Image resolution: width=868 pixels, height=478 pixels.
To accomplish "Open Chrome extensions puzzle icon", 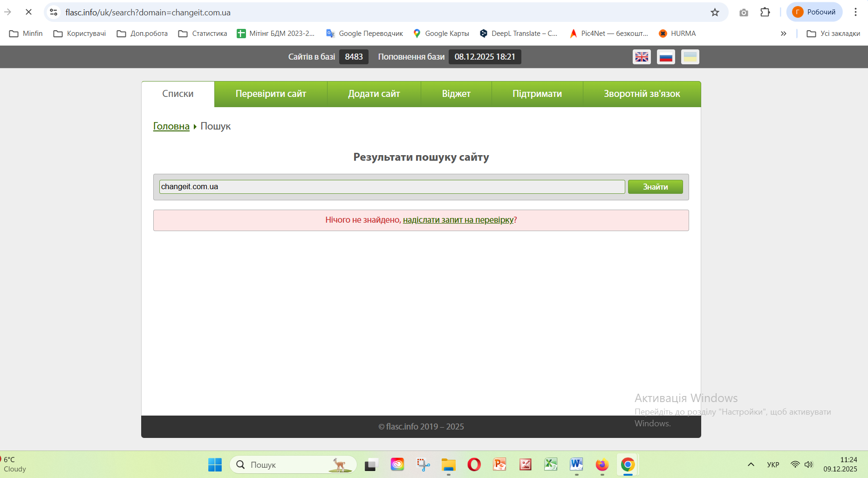I will 765,12.
